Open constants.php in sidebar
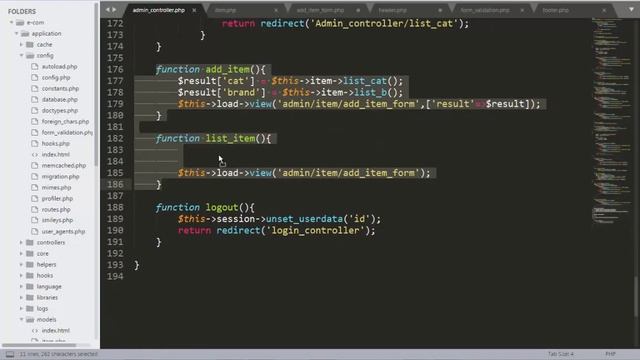Image resolution: width=640 pixels, height=360 pixels. tap(60, 89)
